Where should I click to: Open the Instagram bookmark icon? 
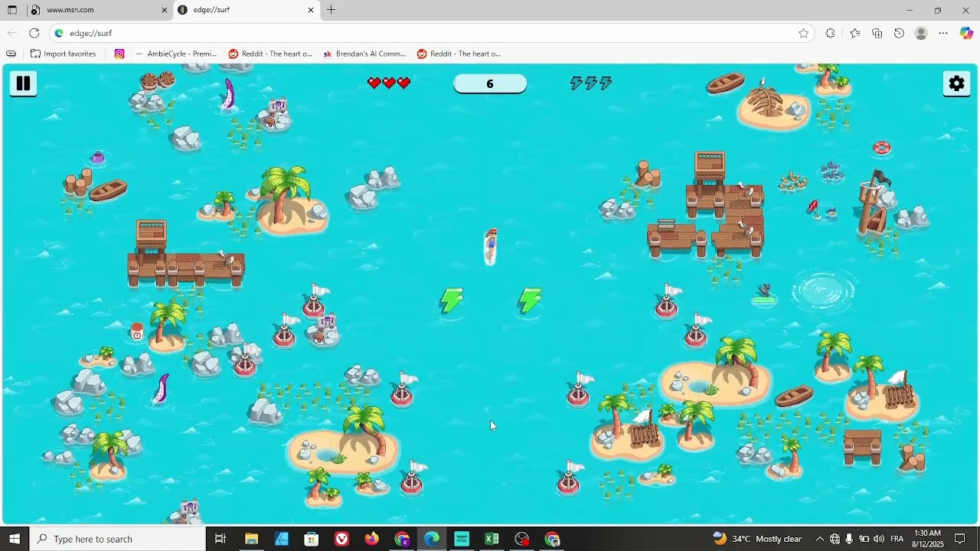(x=119, y=54)
